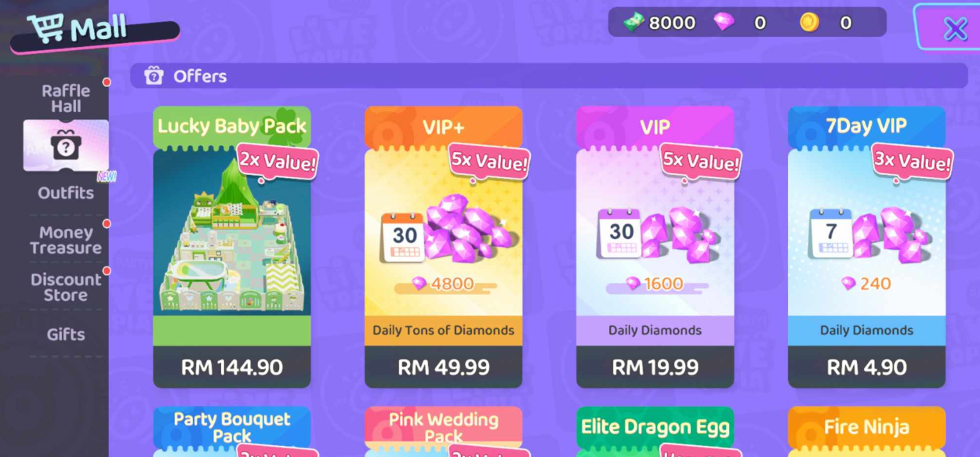Image resolution: width=980 pixels, height=457 pixels.
Task: Click the shopping cart Mall icon
Action: pos(45,29)
